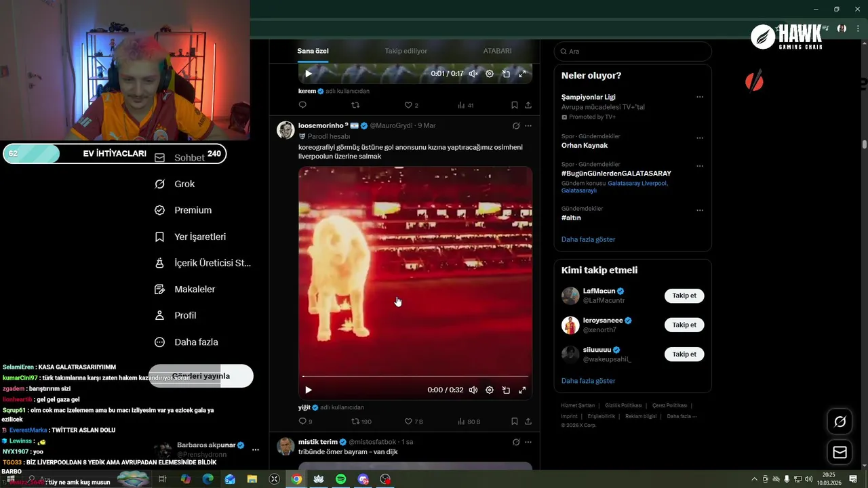This screenshot has width=868, height=488.
Task: Seek on the 0:32 video progress bar
Action: pyautogui.click(x=415, y=376)
